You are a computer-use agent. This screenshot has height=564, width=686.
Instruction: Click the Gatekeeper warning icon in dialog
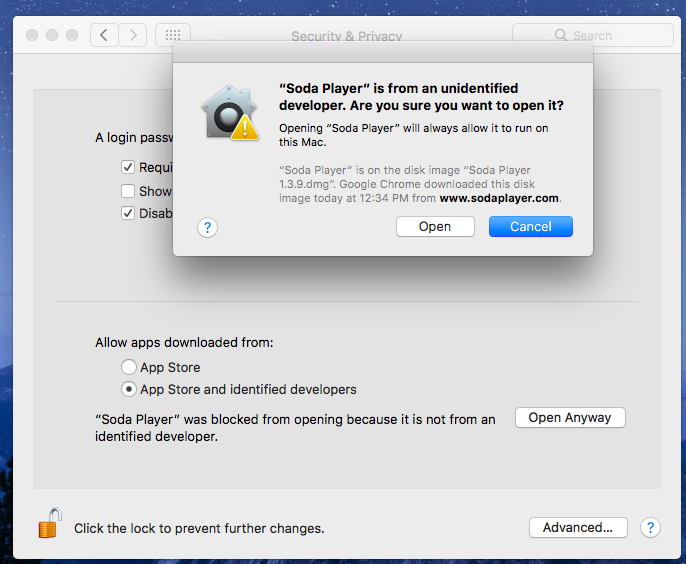coord(230,113)
